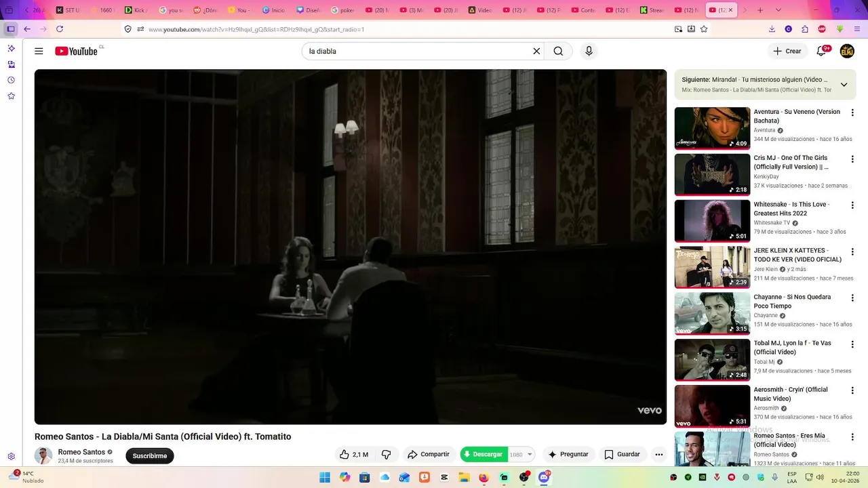The image size is (868, 488).
Task: Switch to the 'Stream' browser tab
Action: [x=652, y=10]
